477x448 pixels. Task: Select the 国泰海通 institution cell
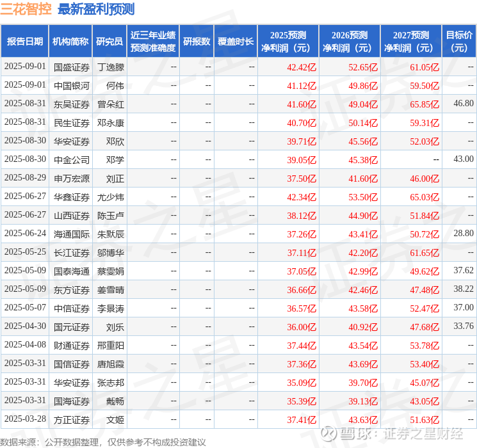[x=72, y=271]
